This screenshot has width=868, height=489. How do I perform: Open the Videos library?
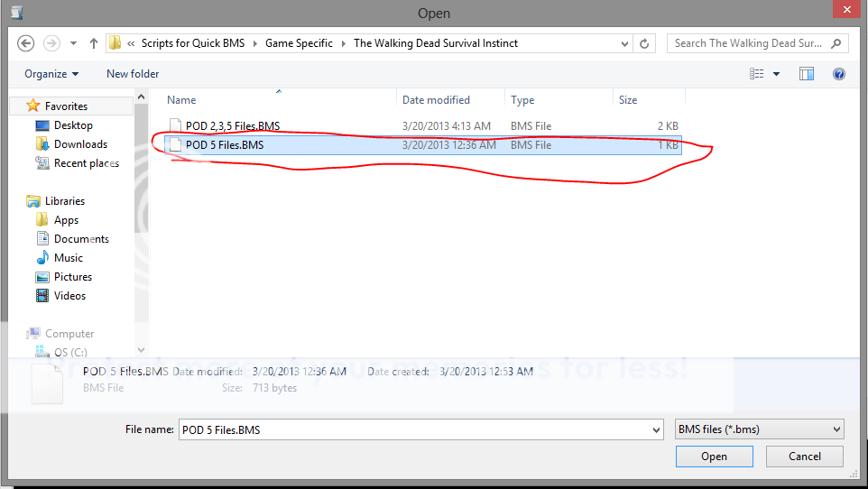pos(69,296)
